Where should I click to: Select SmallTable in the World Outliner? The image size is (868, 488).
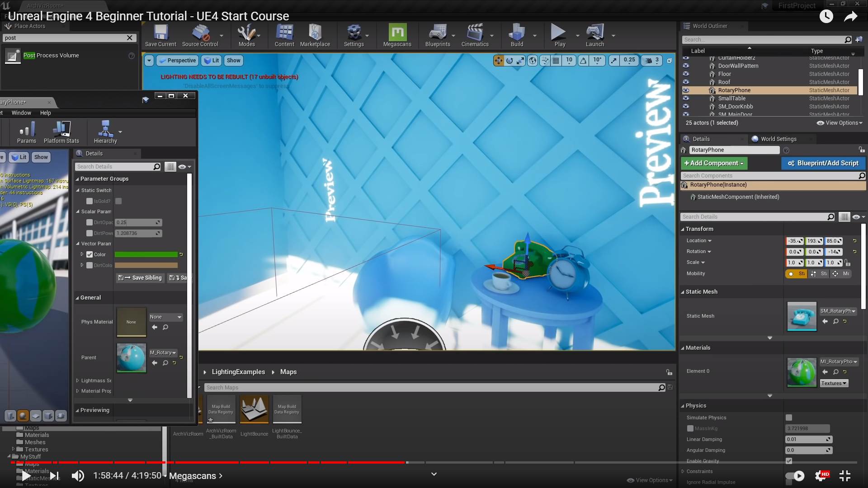pyautogui.click(x=731, y=99)
